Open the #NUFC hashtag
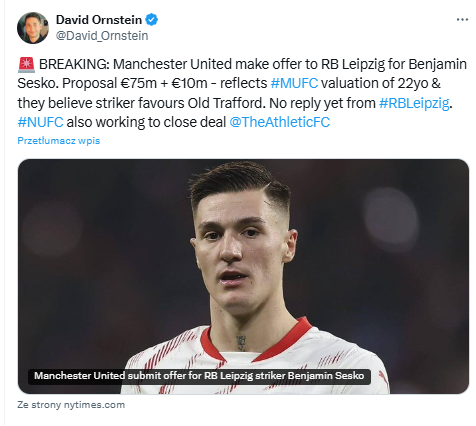The width and height of the screenshot is (476, 426). pyautogui.click(x=40, y=122)
